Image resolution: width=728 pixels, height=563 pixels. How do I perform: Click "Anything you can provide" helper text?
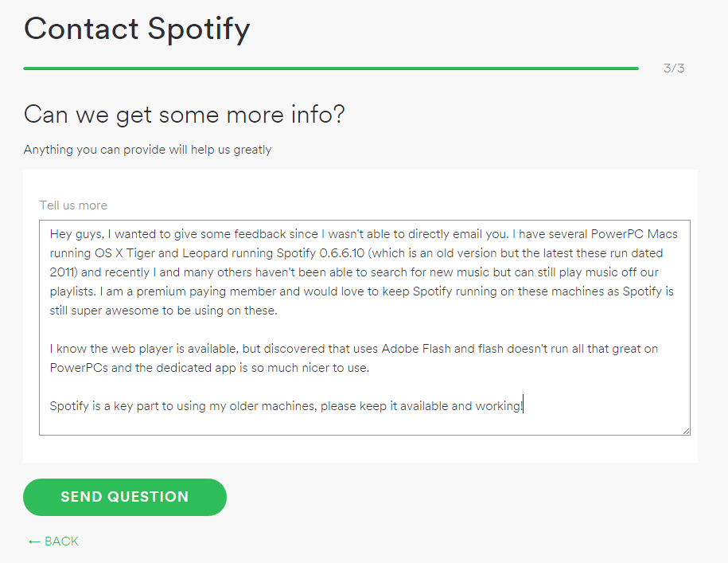tap(94, 150)
